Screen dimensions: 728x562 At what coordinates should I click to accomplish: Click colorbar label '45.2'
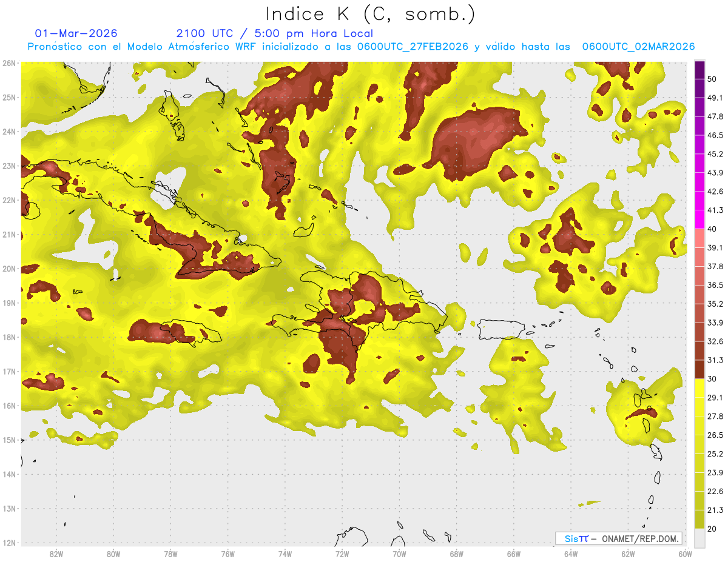(715, 154)
